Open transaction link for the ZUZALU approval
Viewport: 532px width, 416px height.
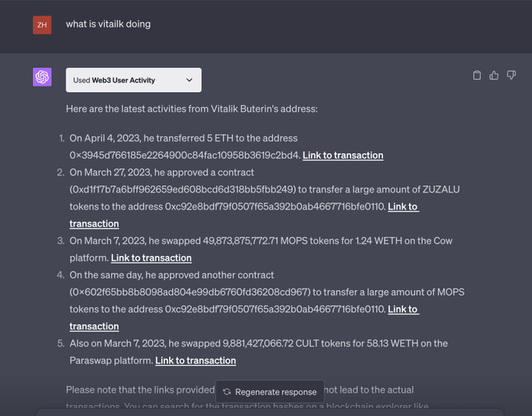click(403, 207)
